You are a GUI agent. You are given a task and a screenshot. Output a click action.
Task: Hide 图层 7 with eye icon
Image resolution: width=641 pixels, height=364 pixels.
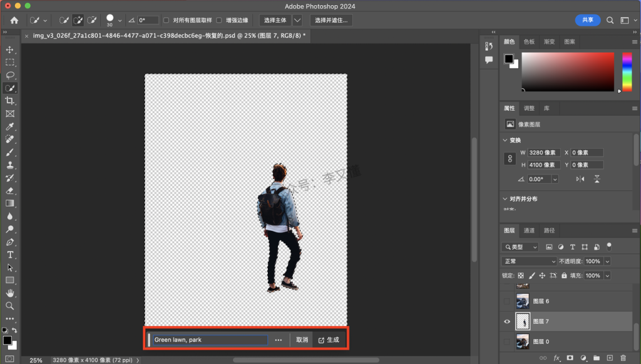(507, 321)
